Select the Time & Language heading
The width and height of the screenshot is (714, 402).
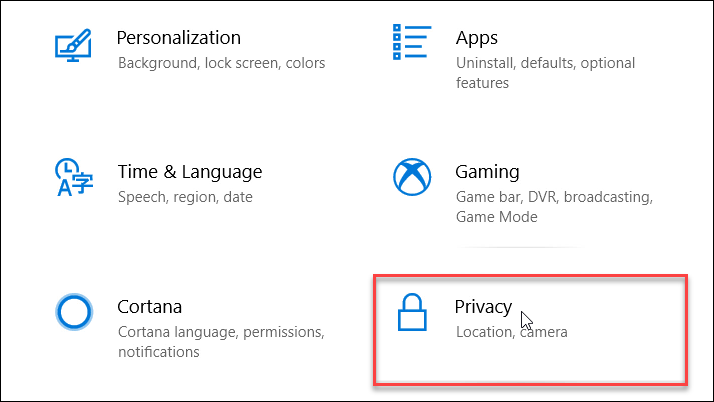pyautogui.click(x=190, y=172)
